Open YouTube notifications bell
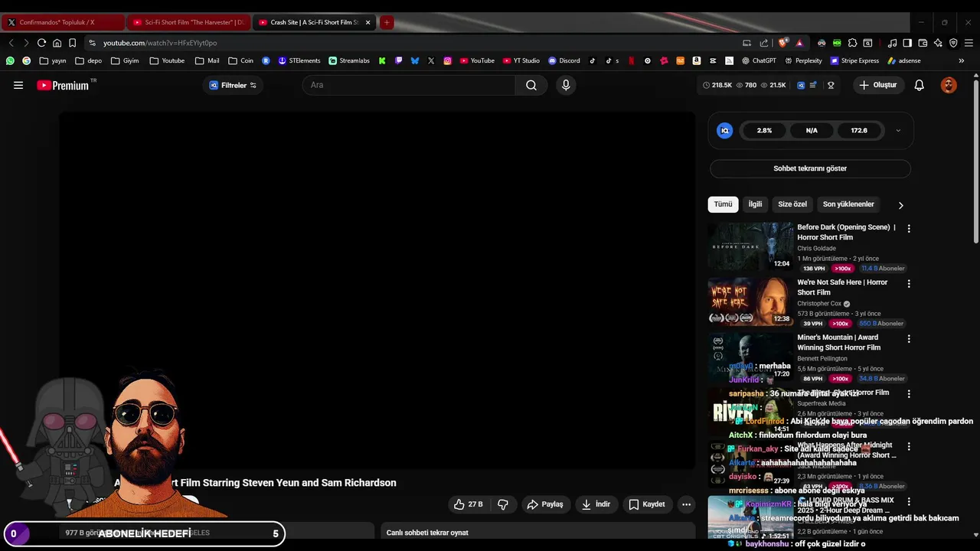Screen dimensions: 980x551 (920, 85)
